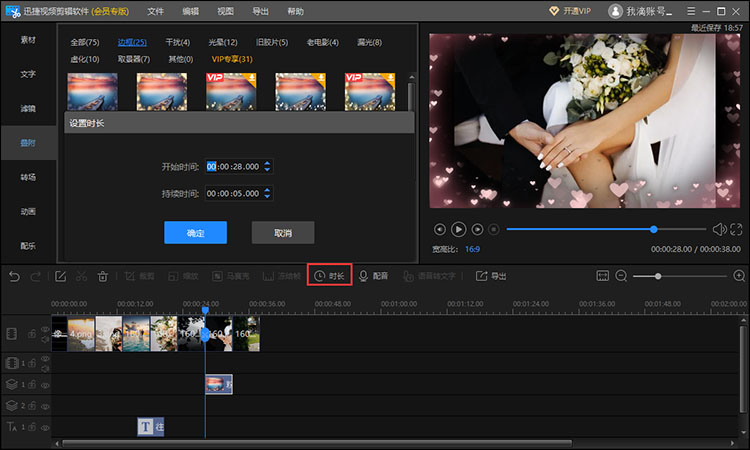
Task: Open the 导出 menu in menu bar
Action: click(x=260, y=11)
